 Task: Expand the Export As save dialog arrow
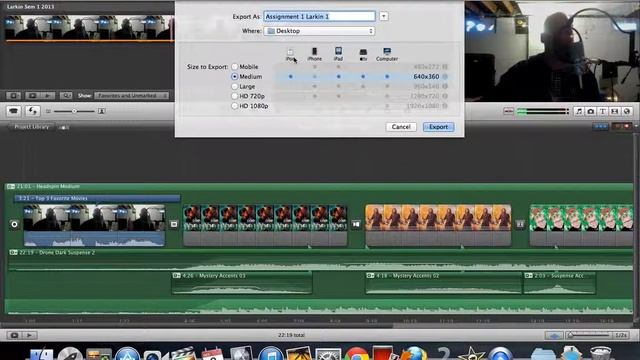(x=384, y=16)
